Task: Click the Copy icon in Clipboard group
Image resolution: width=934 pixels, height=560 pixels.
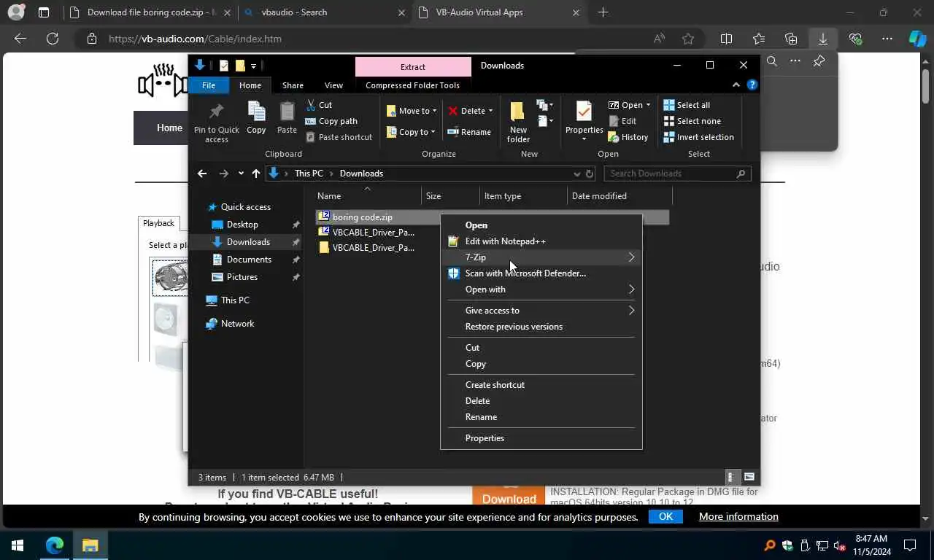Action: 256,112
